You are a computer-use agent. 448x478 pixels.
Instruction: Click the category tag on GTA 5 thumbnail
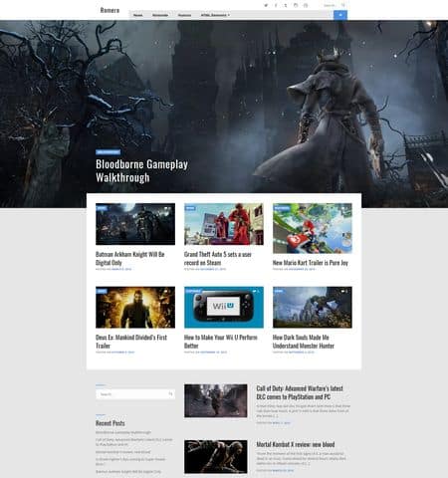pyautogui.click(x=190, y=208)
